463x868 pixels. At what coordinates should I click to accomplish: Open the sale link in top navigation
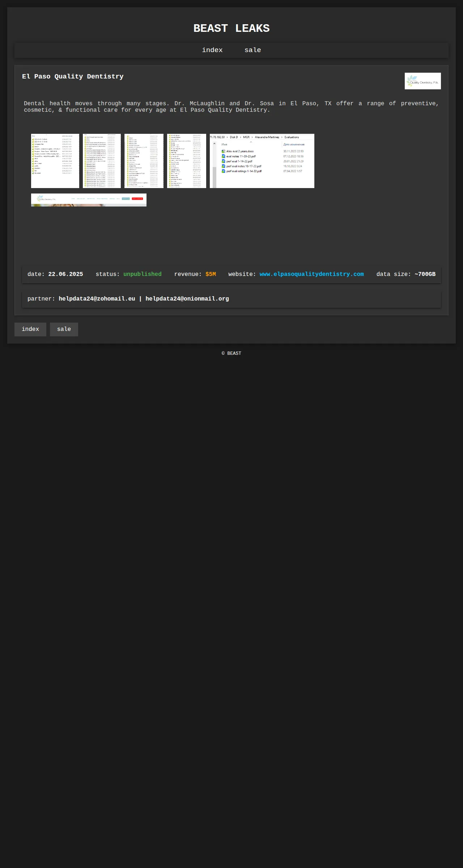(x=252, y=50)
